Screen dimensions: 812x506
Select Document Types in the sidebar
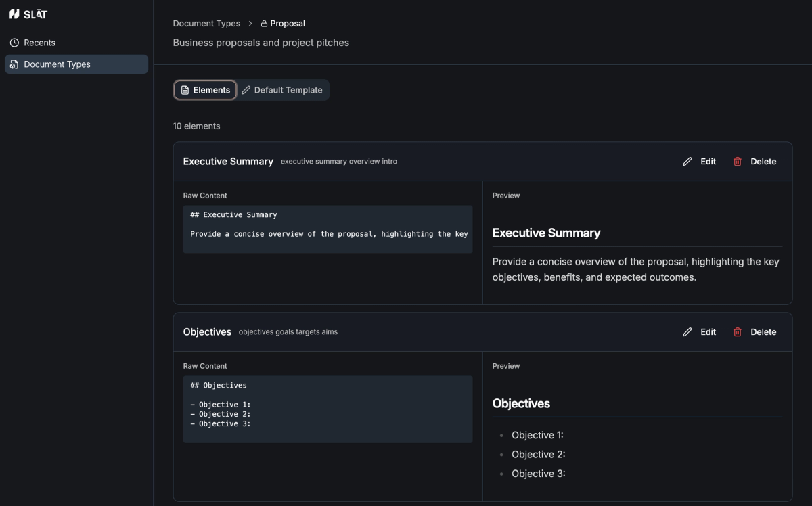57,64
